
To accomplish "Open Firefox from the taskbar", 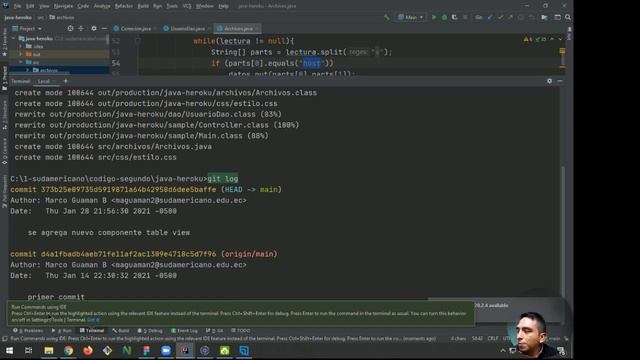I will click(88, 350).
